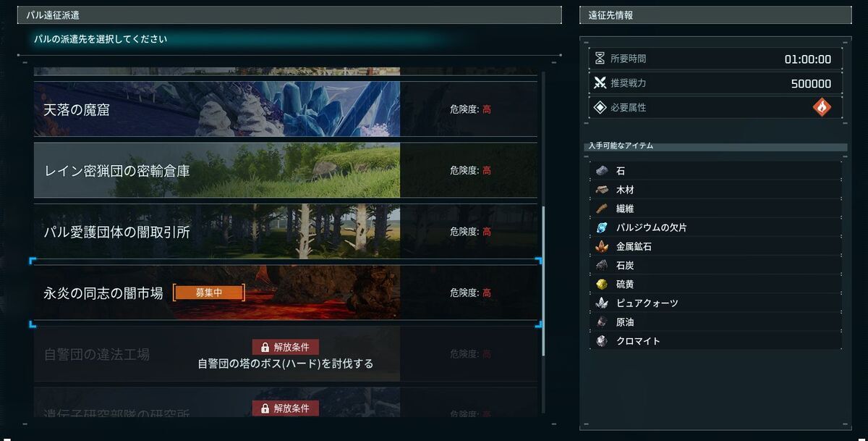Screen dimensions: 868x441
Task: Click the orange fire element icon
Action: coord(822,107)
